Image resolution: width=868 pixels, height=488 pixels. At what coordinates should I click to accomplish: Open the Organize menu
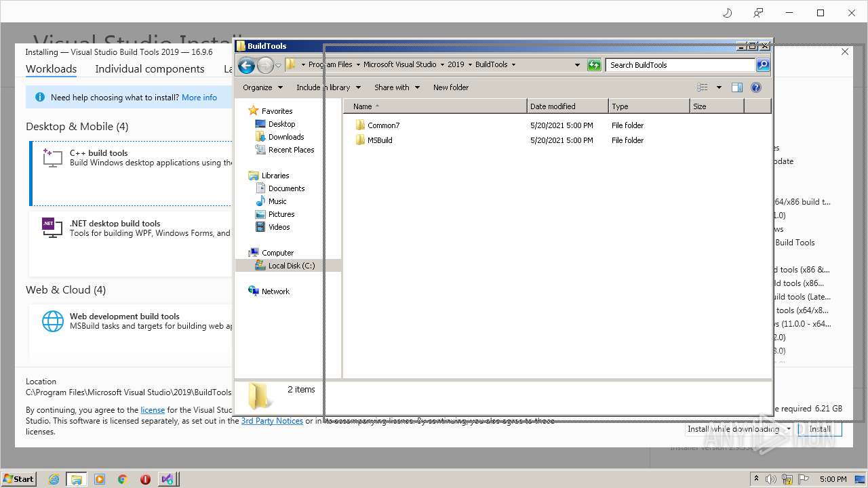click(262, 87)
